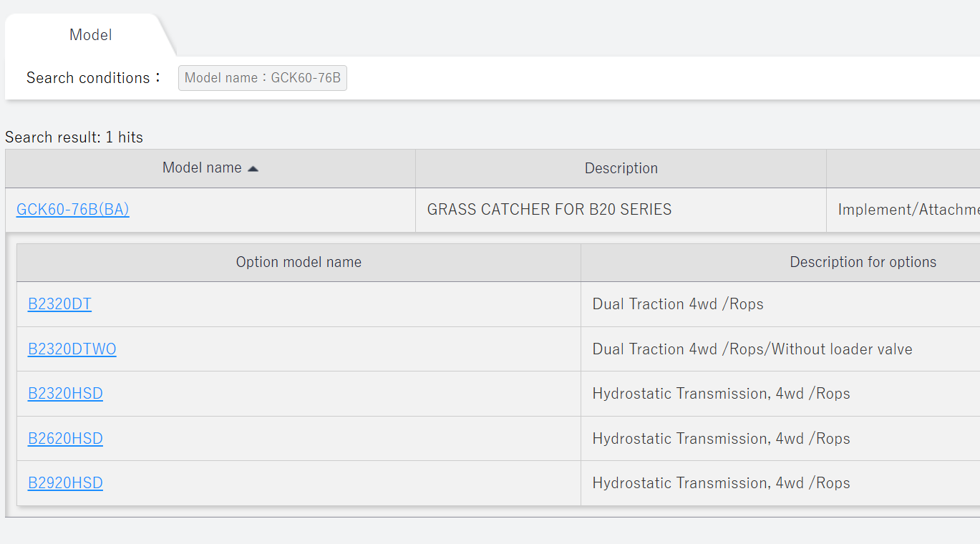Click the Option model name column header
This screenshot has width=980, height=544.
click(x=299, y=262)
